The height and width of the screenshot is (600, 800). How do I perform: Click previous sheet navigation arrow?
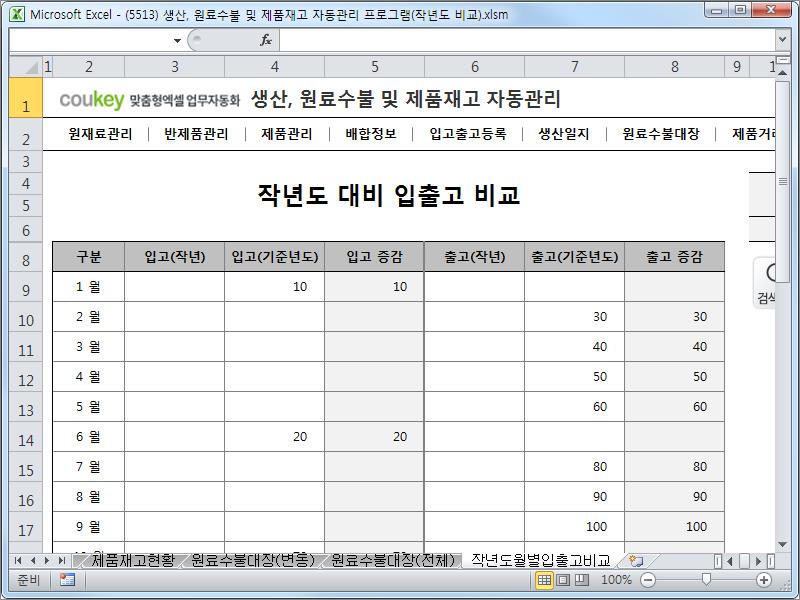pos(33,561)
